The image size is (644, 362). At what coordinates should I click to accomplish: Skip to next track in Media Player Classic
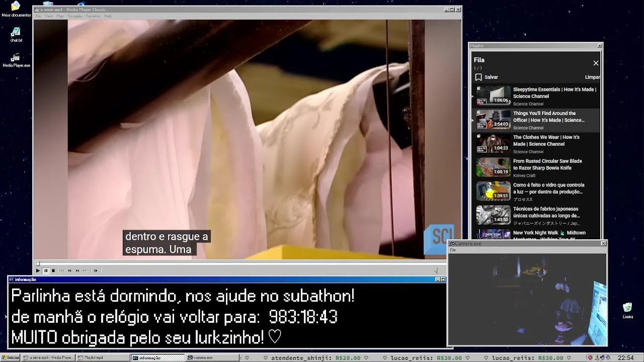85,270
